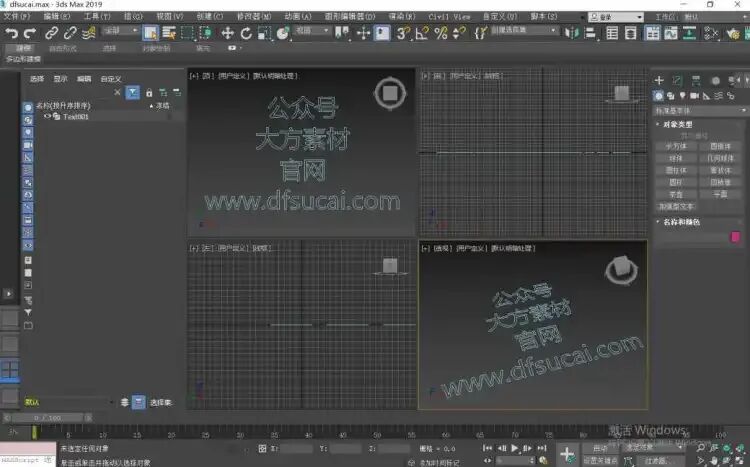Viewport: 750px width, 467px height.
Task: Toggle the Spinner Snap button
Action: [459, 33]
